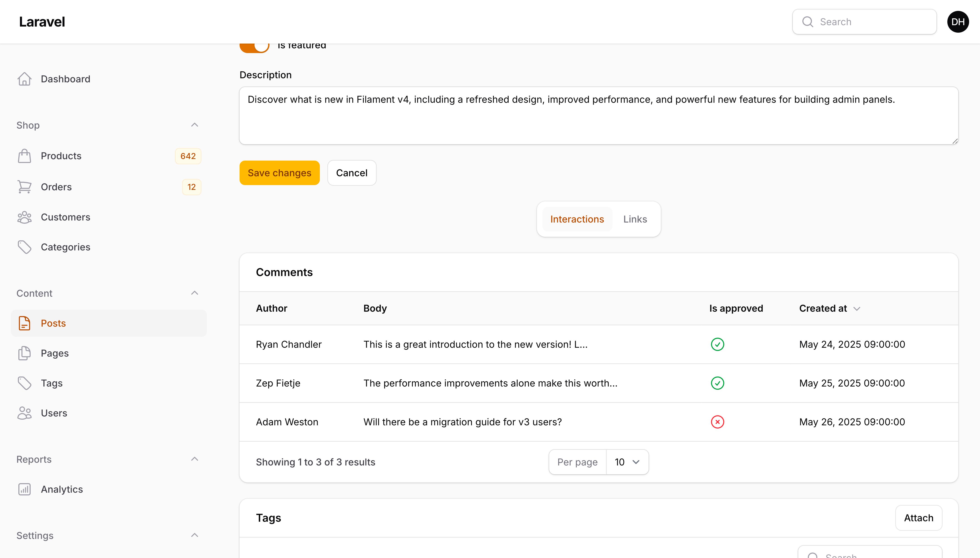Open Customers in the sidebar
Screen dimensions: 980x558
[109, 217]
